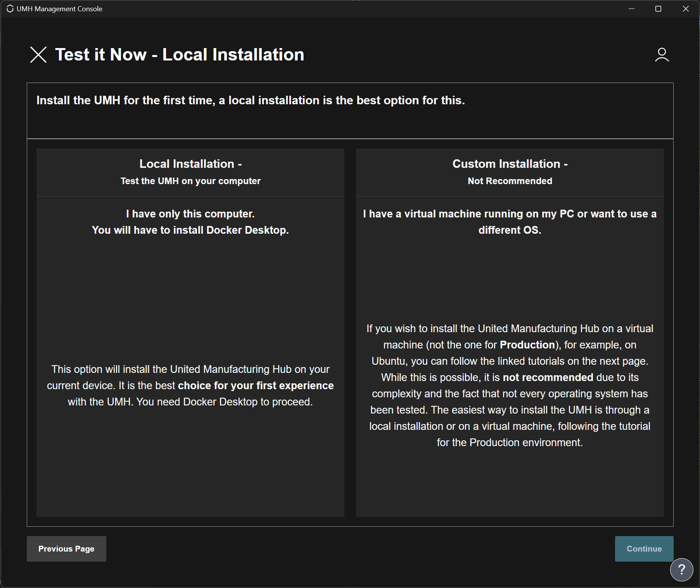Viewport: 700px width, 588px height.
Task: Select the Local Installation card heading
Action: pyautogui.click(x=190, y=164)
